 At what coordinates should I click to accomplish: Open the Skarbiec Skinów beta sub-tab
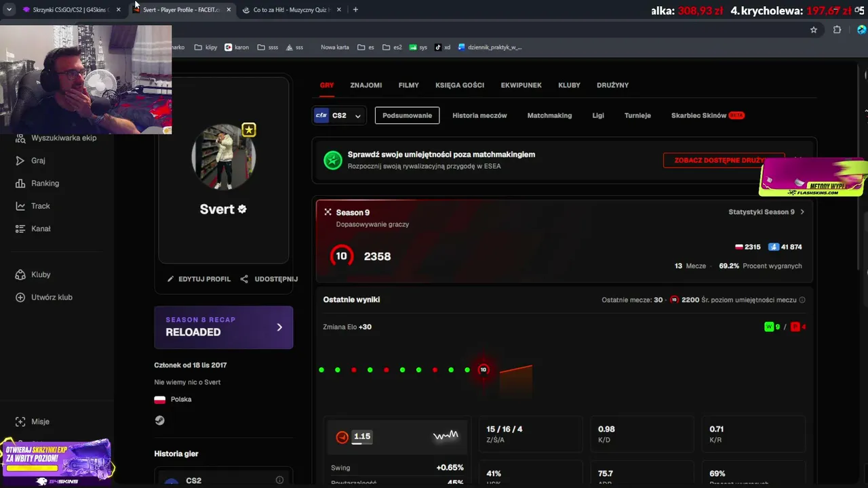pyautogui.click(x=708, y=116)
